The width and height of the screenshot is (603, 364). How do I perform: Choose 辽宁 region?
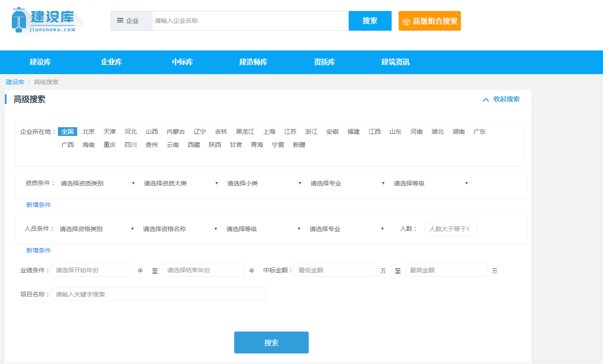[200, 132]
